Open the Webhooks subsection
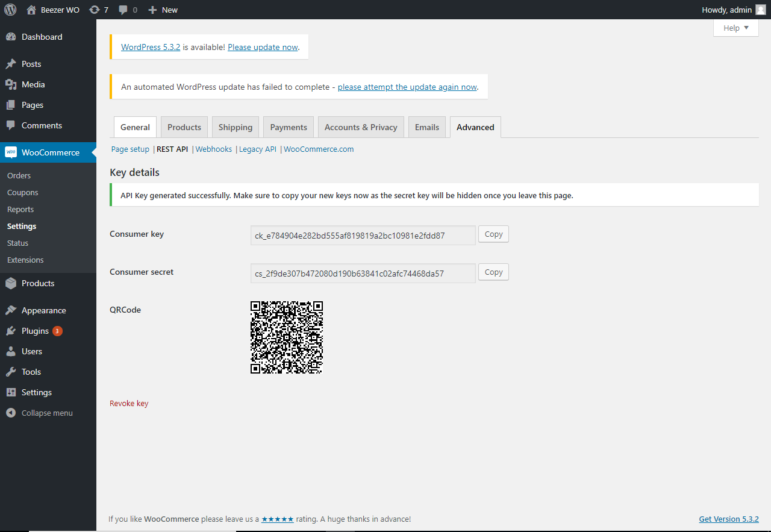 click(x=213, y=149)
